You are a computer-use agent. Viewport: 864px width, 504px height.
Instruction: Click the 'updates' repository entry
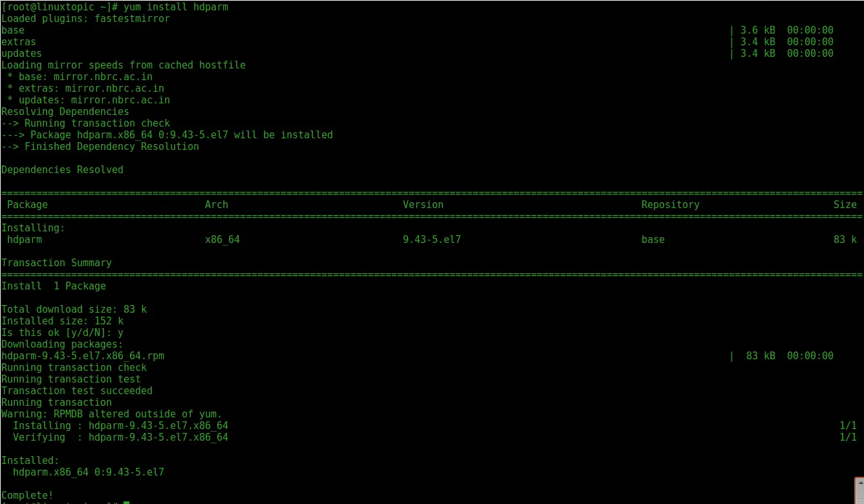click(21, 53)
